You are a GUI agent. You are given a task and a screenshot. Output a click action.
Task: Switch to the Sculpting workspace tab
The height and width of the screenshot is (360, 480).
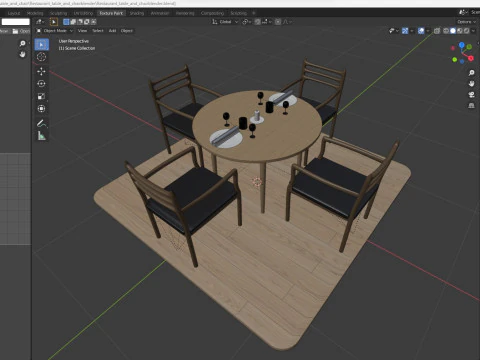pos(59,13)
